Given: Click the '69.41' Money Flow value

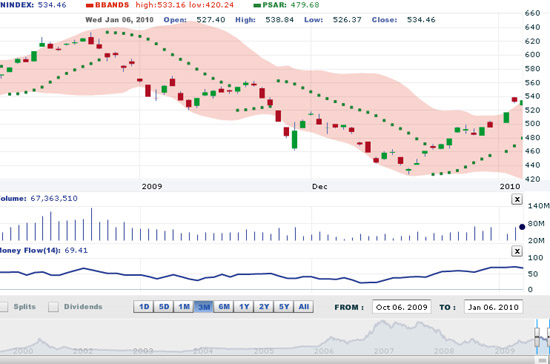Looking at the screenshot, I should 76,250.
